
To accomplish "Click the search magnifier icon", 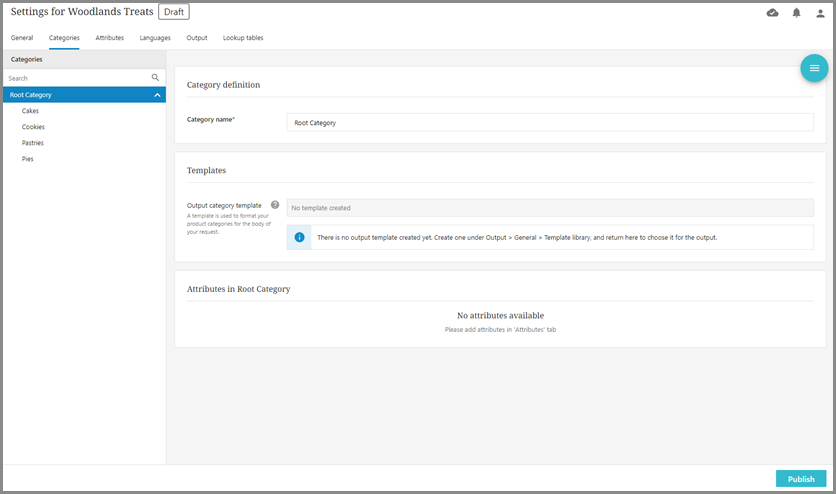I will 156,77.
